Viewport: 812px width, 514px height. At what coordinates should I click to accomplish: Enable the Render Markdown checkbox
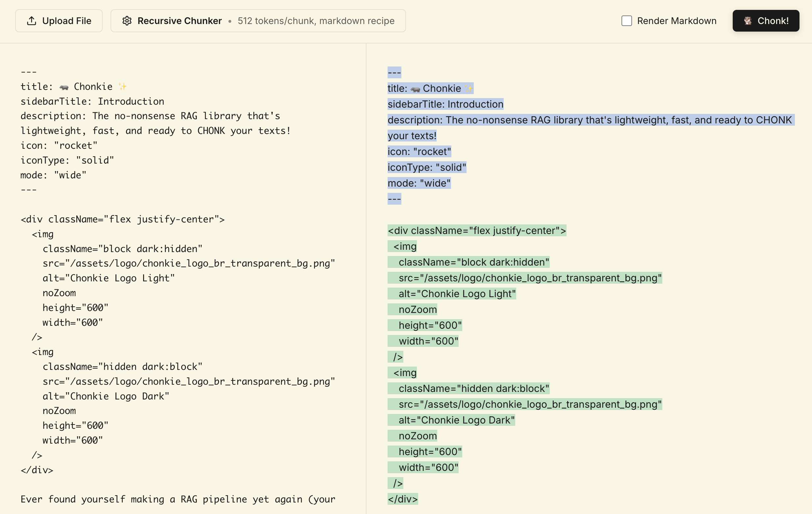pyautogui.click(x=626, y=21)
